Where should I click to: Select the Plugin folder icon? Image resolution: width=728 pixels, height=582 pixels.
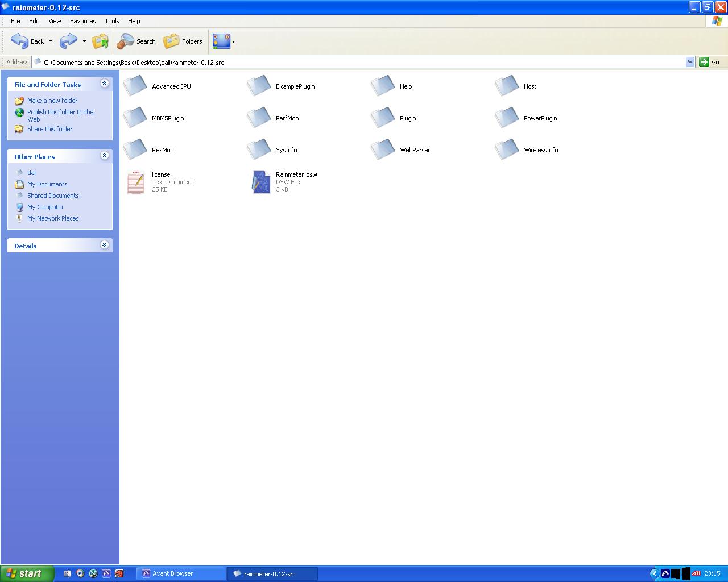[x=383, y=118]
